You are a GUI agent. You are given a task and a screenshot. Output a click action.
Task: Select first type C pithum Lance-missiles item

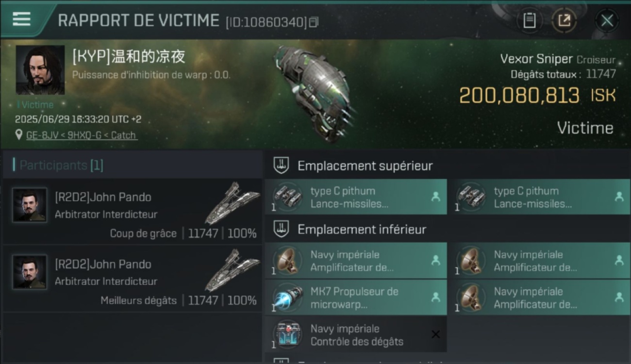(x=356, y=197)
